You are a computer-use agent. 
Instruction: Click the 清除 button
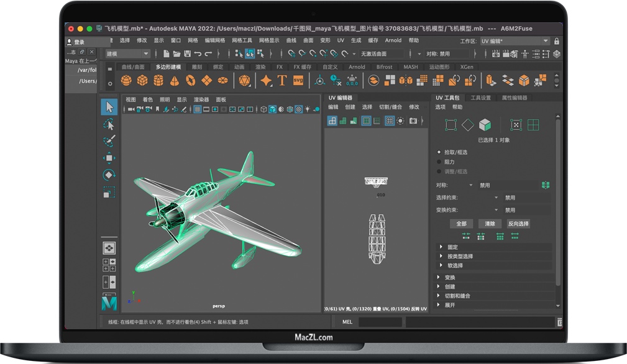click(490, 224)
